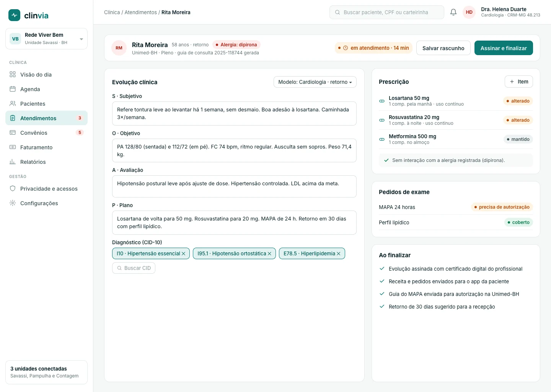Open the Modelo Cardiologia retorno dropdown
Viewport: 551px width, 392px height.
(x=315, y=82)
